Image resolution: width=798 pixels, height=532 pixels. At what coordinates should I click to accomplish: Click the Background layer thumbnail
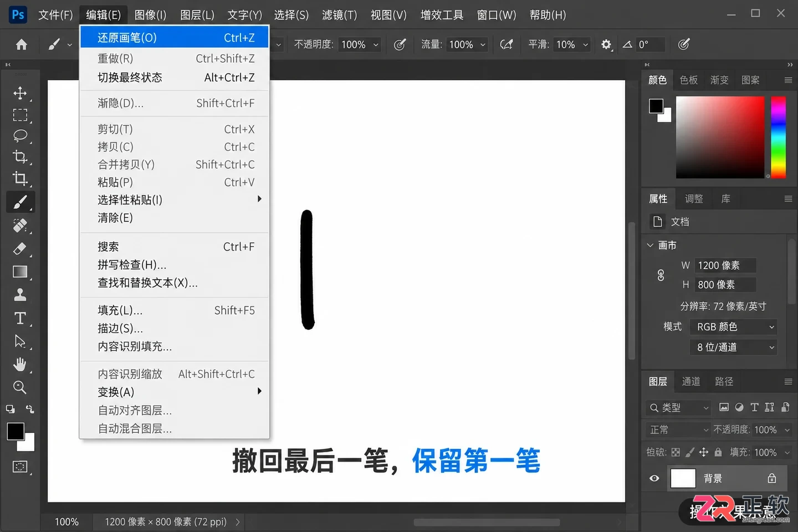(683, 478)
